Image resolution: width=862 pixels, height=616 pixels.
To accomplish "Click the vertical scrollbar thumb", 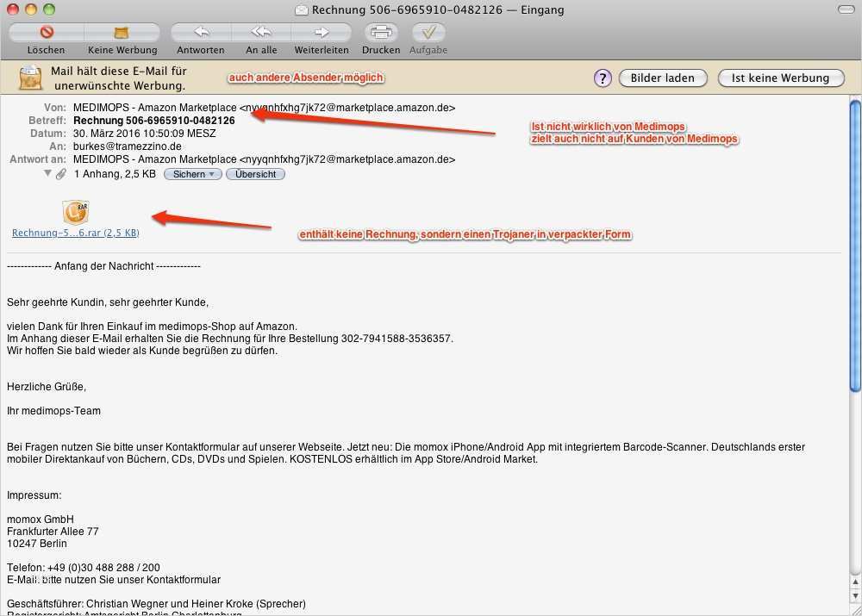I will pos(855,245).
